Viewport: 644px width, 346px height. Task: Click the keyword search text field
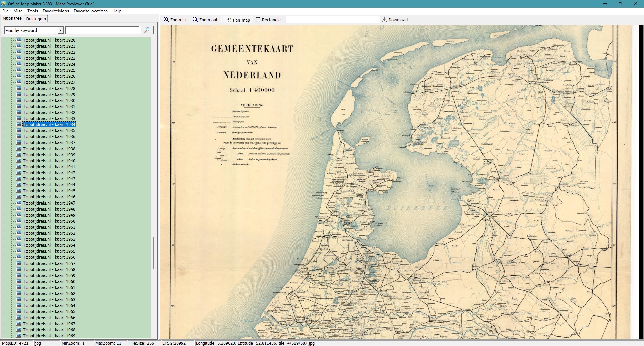pyautogui.click(x=102, y=30)
